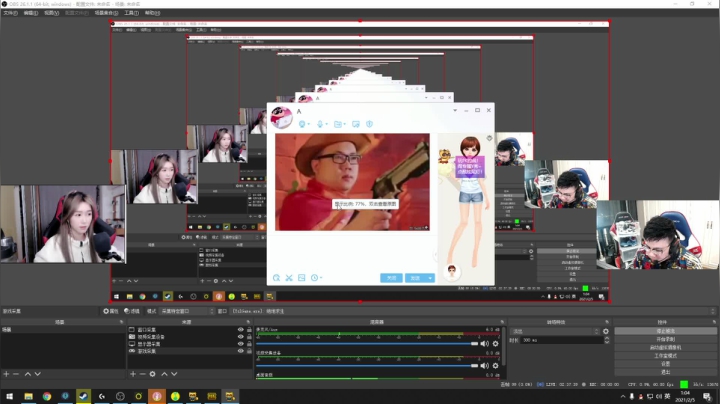Viewport: 720px width, 404px height.
Task: Undock the audio mixer with its pop-out icon
Action: pyautogui.click(x=502, y=322)
